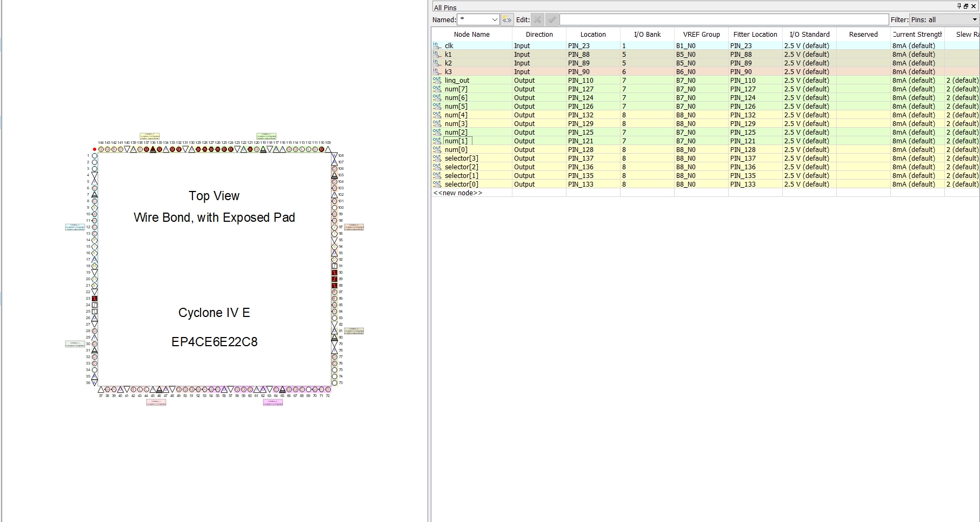Sort by the VREF Group column header

[x=701, y=34]
